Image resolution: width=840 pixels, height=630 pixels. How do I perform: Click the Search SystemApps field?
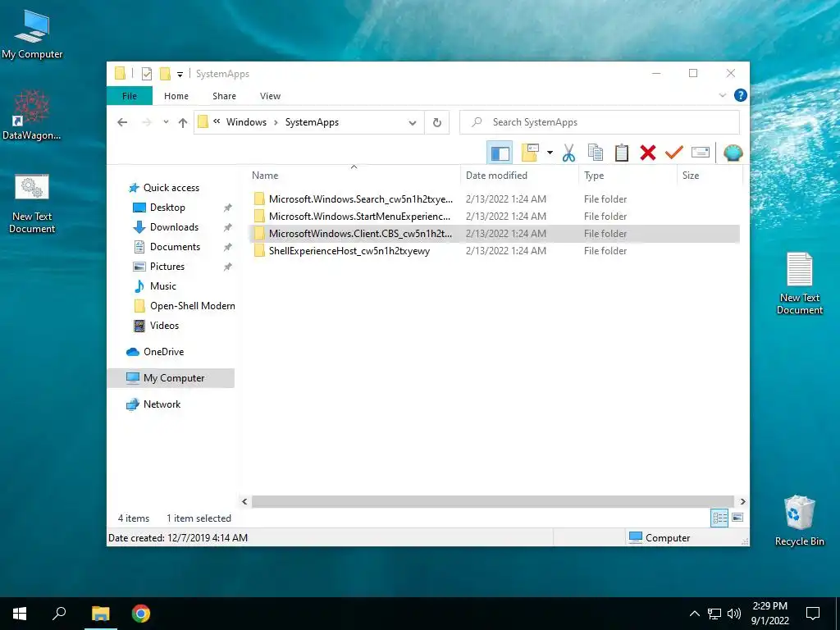click(600, 122)
